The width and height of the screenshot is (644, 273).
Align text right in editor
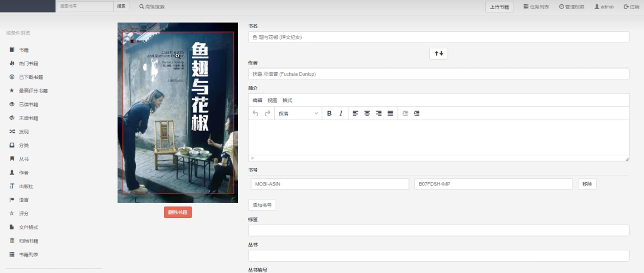pyautogui.click(x=379, y=114)
